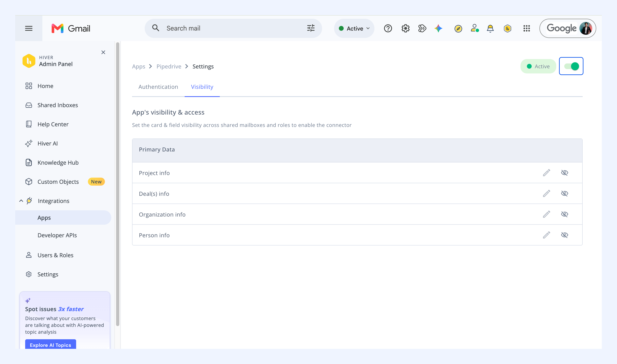Image resolution: width=617 pixels, height=364 pixels.
Task: Click the search magnifier icon
Action: click(156, 28)
